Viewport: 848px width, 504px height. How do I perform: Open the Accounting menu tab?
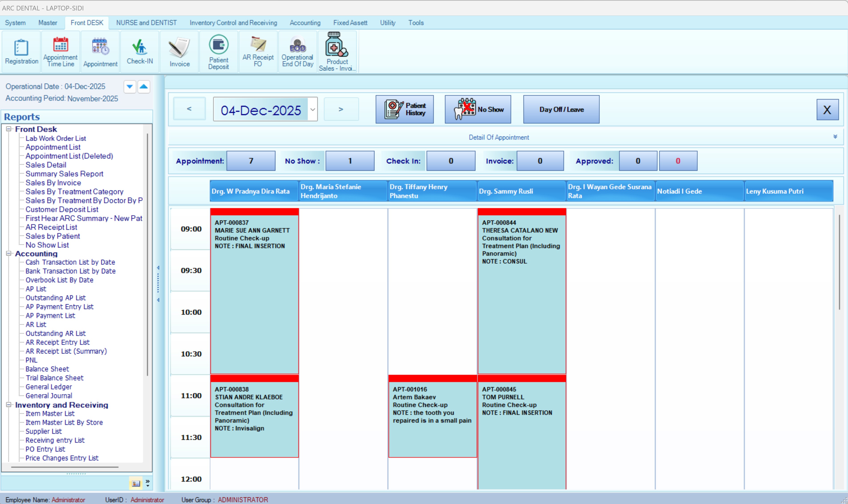pos(305,23)
